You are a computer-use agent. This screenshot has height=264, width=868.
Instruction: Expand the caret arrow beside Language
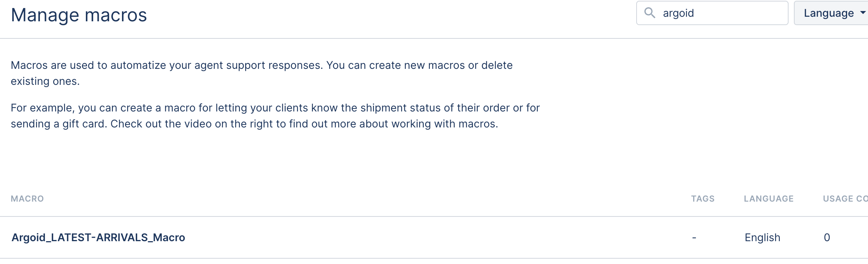tap(863, 13)
